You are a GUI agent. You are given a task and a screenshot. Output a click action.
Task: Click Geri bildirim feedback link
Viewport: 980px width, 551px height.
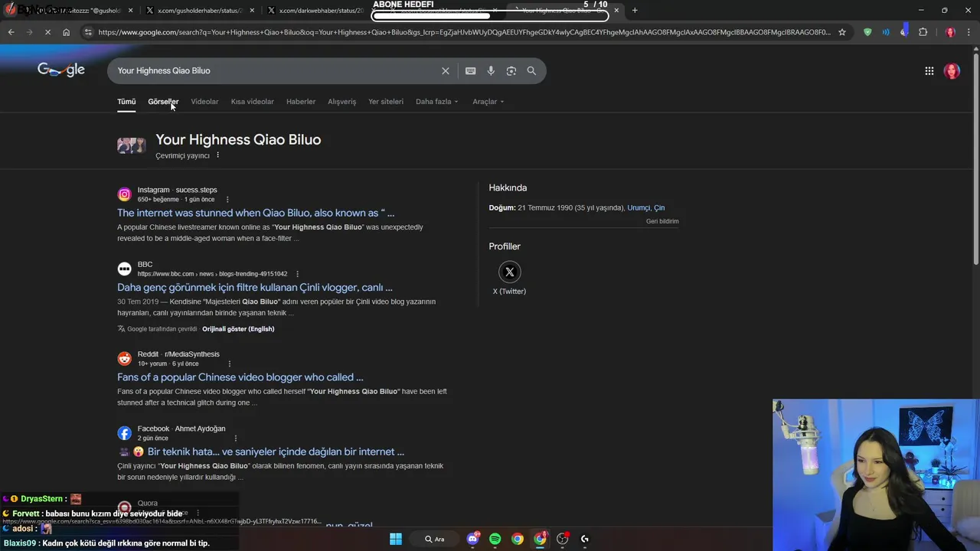coord(662,221)
